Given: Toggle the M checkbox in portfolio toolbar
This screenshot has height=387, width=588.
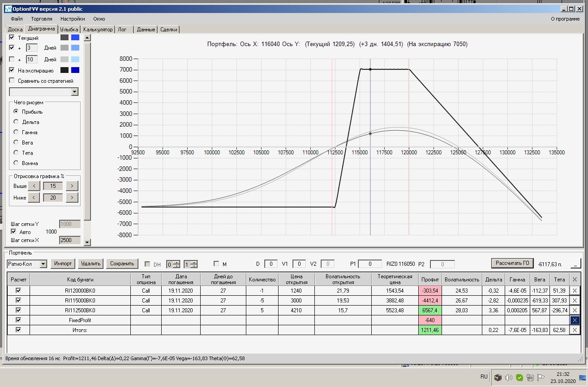Looking at the screenshot, I should pyautogui.click(x=217, y=264).
